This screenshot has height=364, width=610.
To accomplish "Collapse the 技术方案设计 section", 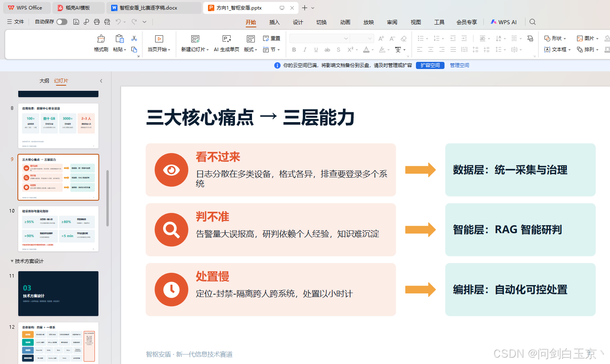I will tap(12, 261).
